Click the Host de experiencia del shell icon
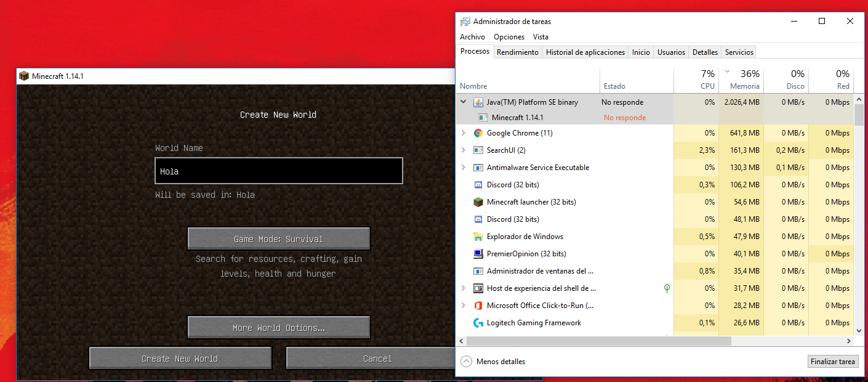The height and width of the screenshot is (382, 868). click(478, 288)
